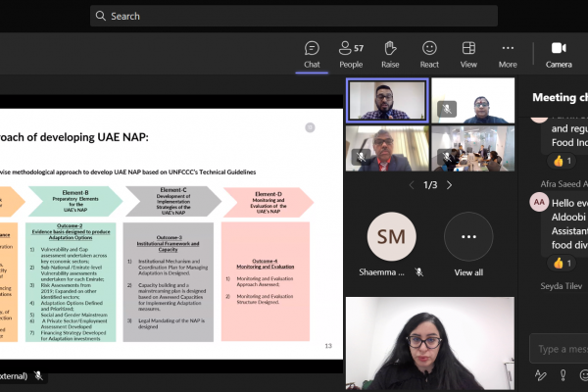Change the meeting View layout
This screenshot has height=392, width=588.
click(468, 53)
